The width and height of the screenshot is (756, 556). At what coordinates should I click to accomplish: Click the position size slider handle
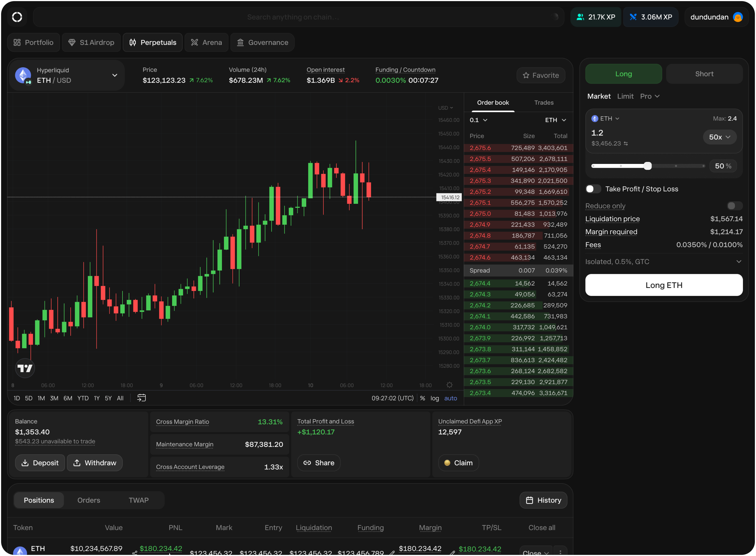click(x=648, y=166)
